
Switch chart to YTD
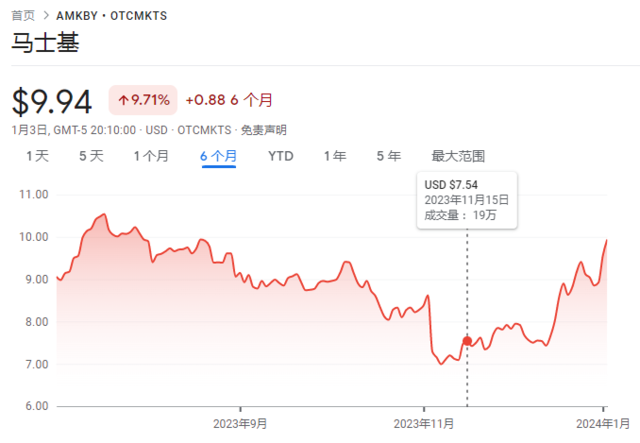pyautogui.click(x=281, y=156)
